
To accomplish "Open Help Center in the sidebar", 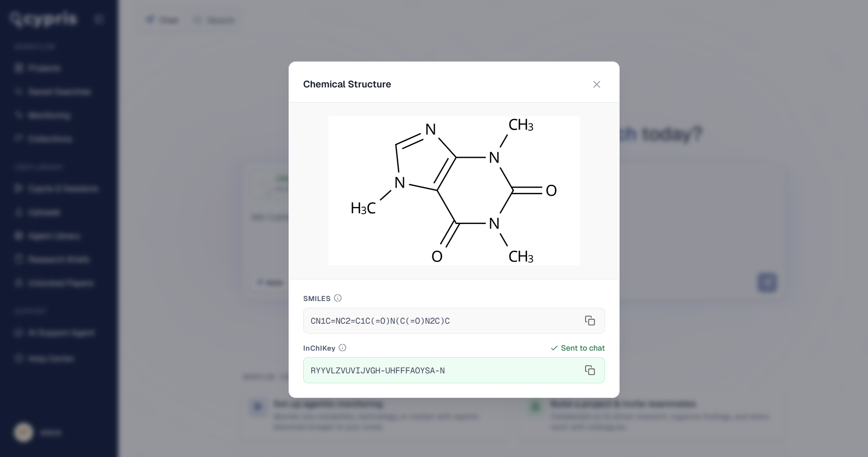I will tap(51, 359).
